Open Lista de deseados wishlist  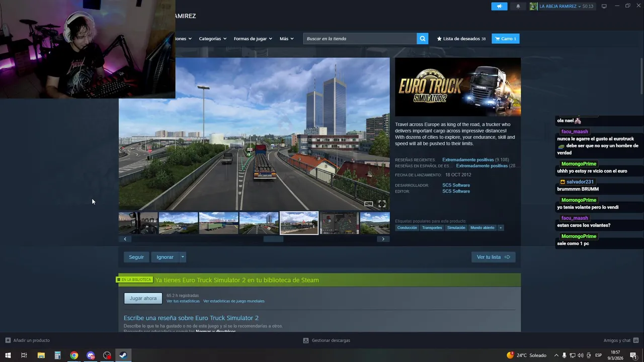coord(461,39)
